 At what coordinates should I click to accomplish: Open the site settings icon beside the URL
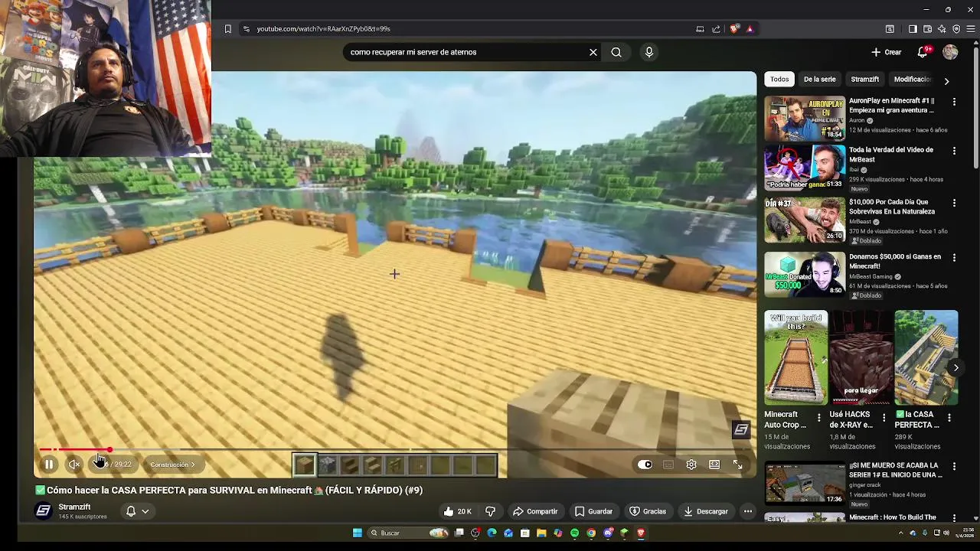pos(246,29)
